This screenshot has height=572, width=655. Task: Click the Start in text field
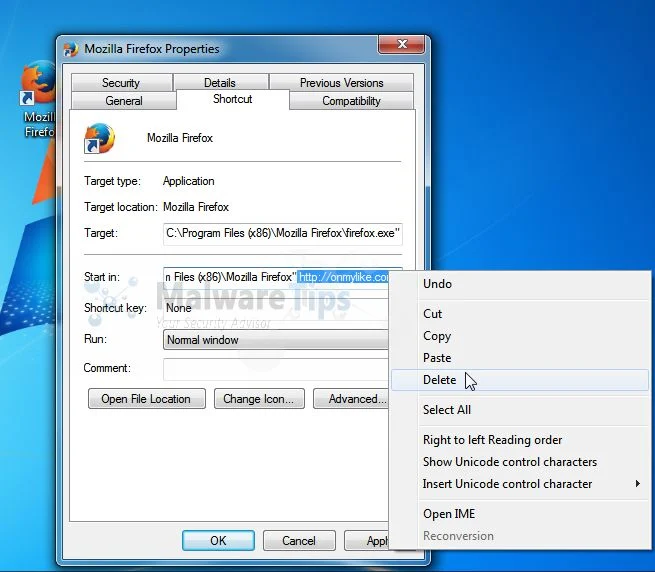pos(276,277)
